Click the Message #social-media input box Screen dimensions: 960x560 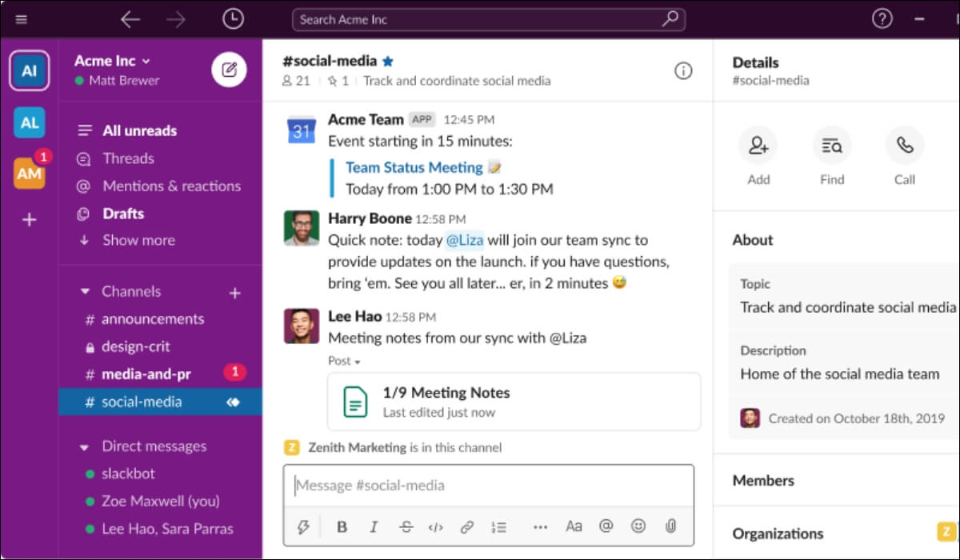(x=488, y=486)
